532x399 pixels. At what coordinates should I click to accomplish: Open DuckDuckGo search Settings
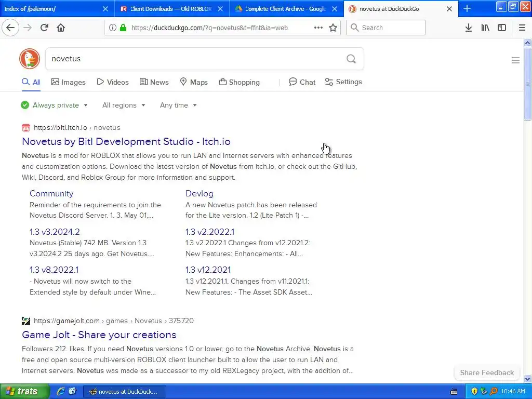click(x=343, y=82)
